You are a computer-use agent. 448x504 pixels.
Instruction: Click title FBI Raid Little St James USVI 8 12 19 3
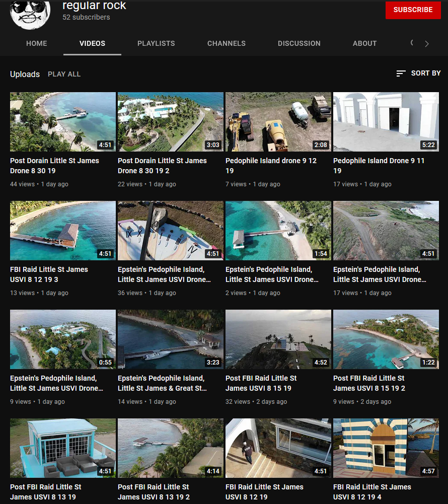[49, 274]
